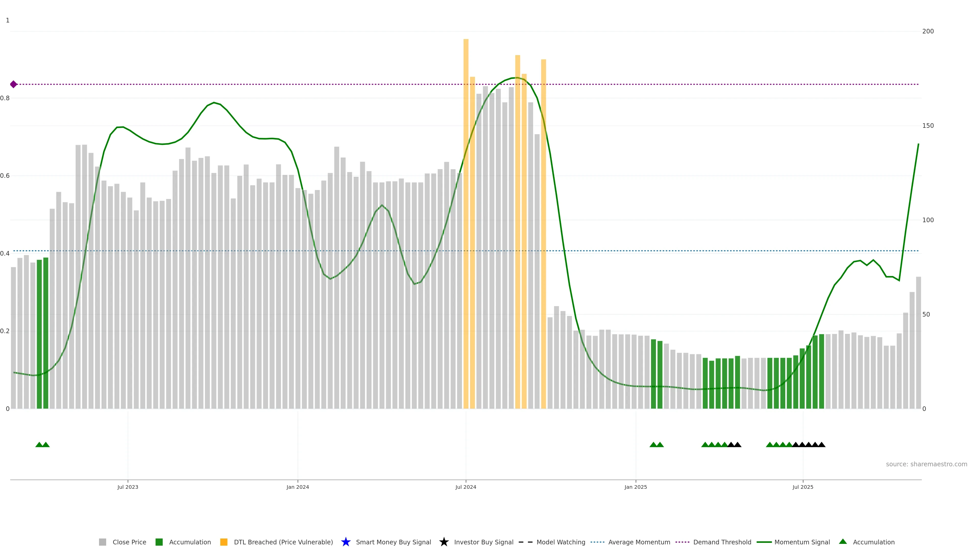Click the grey Close Price legend square
The image size is (980, 551).
[x=102, y=542]
